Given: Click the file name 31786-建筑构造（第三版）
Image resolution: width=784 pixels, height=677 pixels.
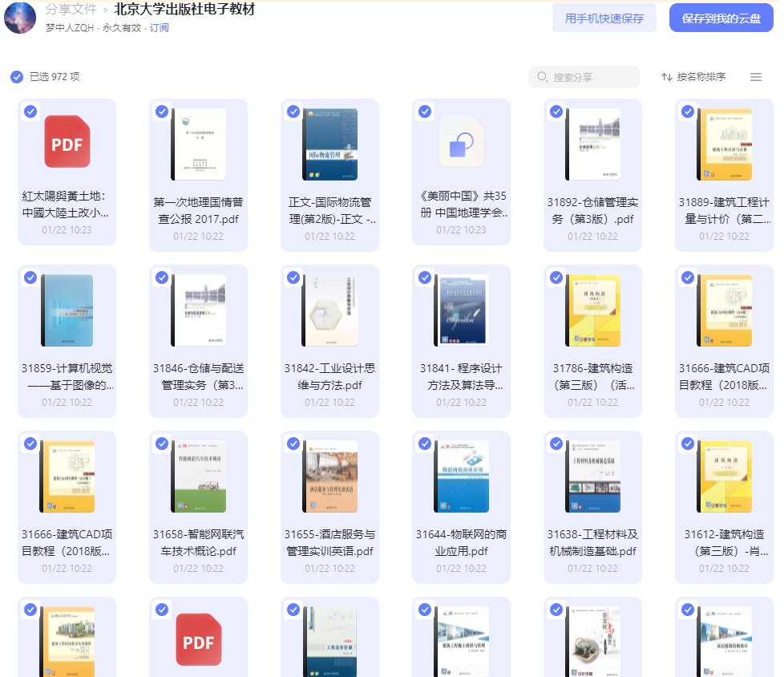Looking at the screenshot, I should click(x=593, y=377).
